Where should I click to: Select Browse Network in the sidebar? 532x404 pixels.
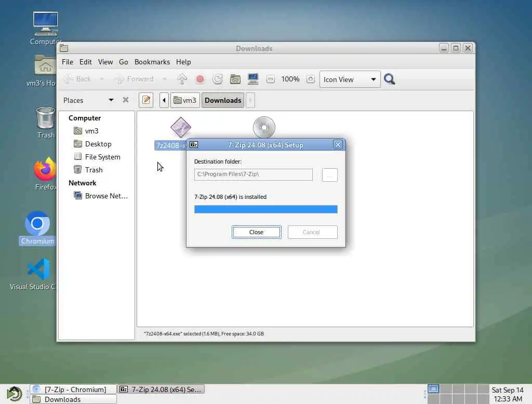point(101,196)
